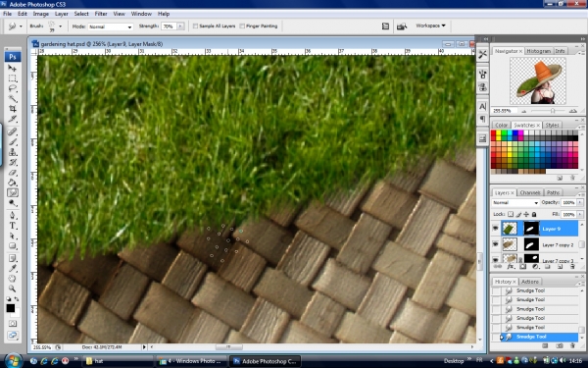The width and height of the screenshot is (588, 368).
Task: Click the Windows Start button
Action: [x=13, y=361]
